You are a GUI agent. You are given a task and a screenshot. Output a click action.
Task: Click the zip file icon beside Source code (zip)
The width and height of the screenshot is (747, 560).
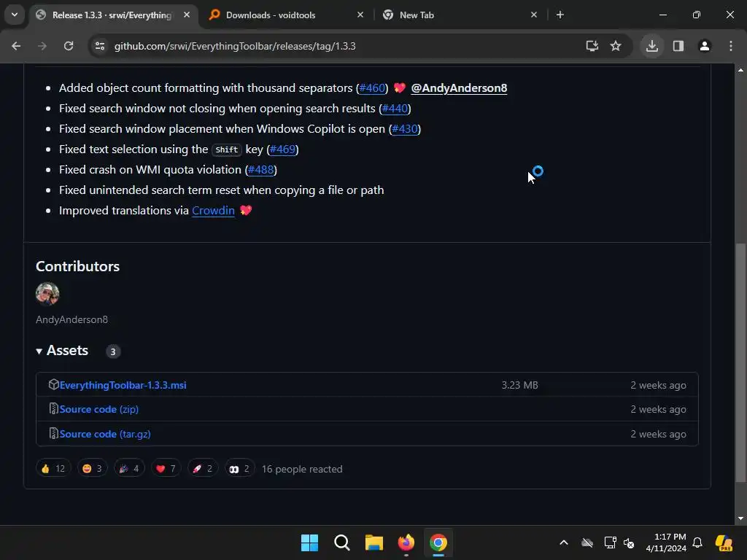pyautogui.click(x=53, y=408)
